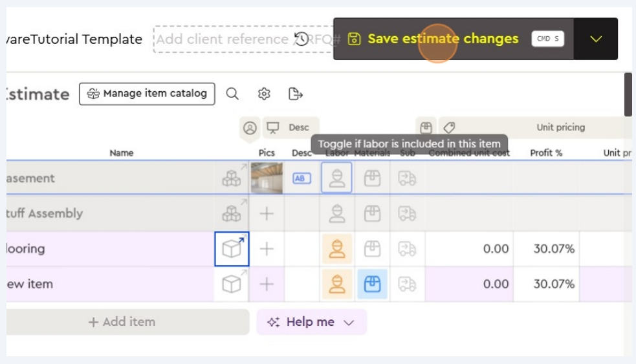
Task: Toggle materials off for New item
Action: click(372, 284)
